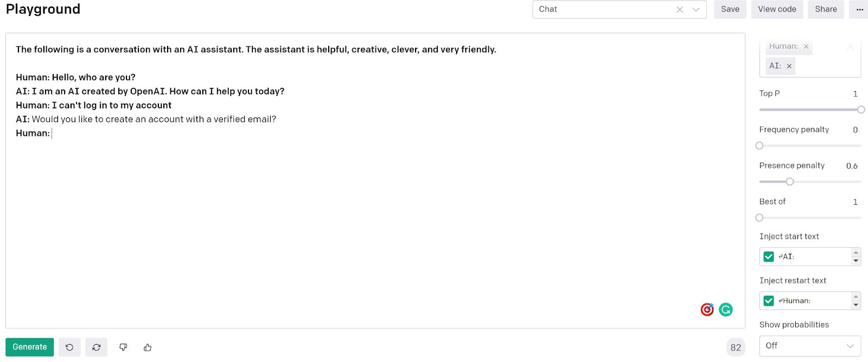
Task: Click the Generate button
Action: tap(29, 347)
